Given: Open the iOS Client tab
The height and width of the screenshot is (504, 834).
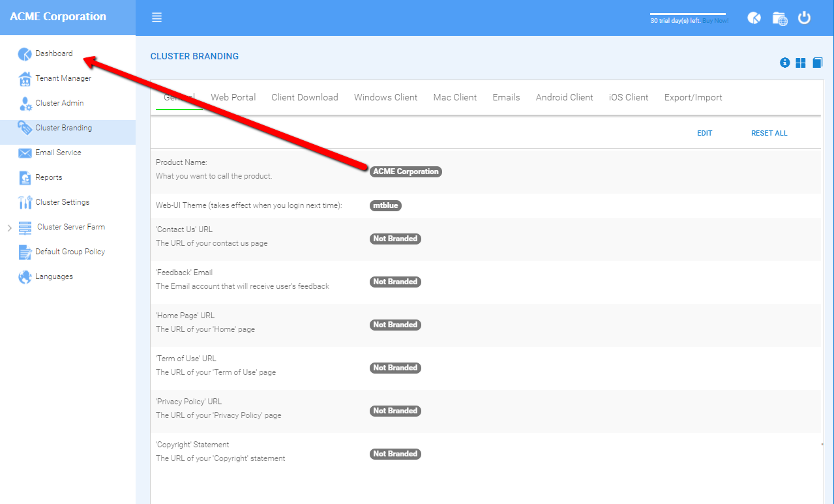Looking at the screenshot, I should tap(629, 97).
